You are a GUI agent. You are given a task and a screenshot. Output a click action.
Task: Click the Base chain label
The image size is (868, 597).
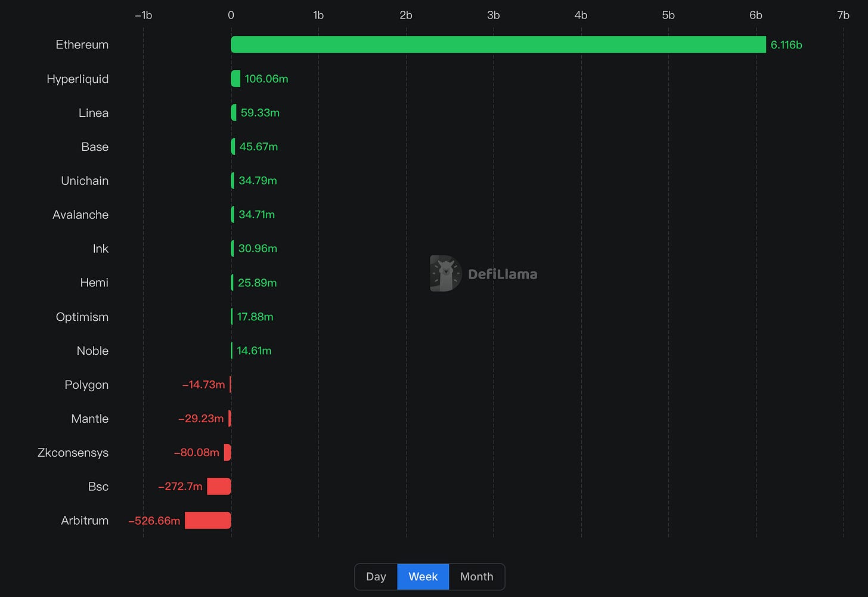pyautogui.click(x=95, y=147)
